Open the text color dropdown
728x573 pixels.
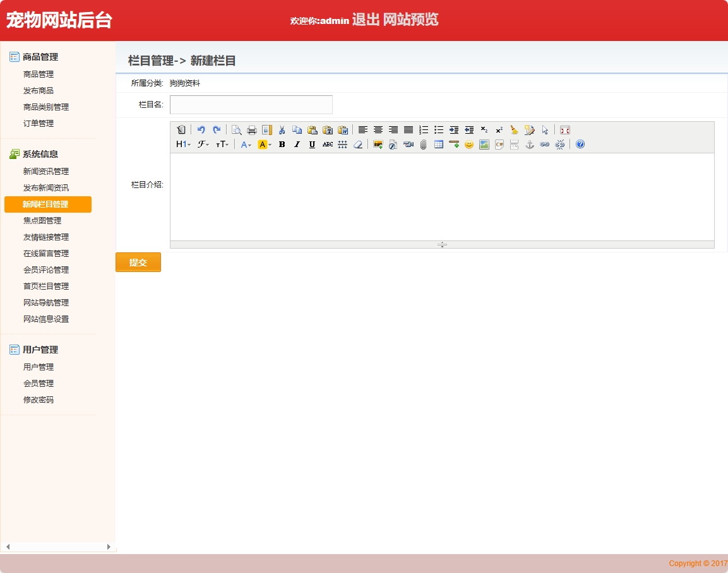(x=246, y=145)
